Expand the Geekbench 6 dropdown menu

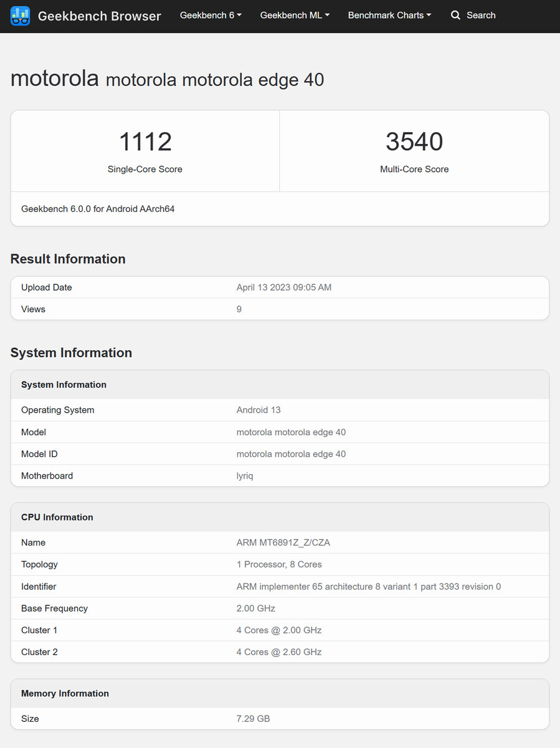211,15
